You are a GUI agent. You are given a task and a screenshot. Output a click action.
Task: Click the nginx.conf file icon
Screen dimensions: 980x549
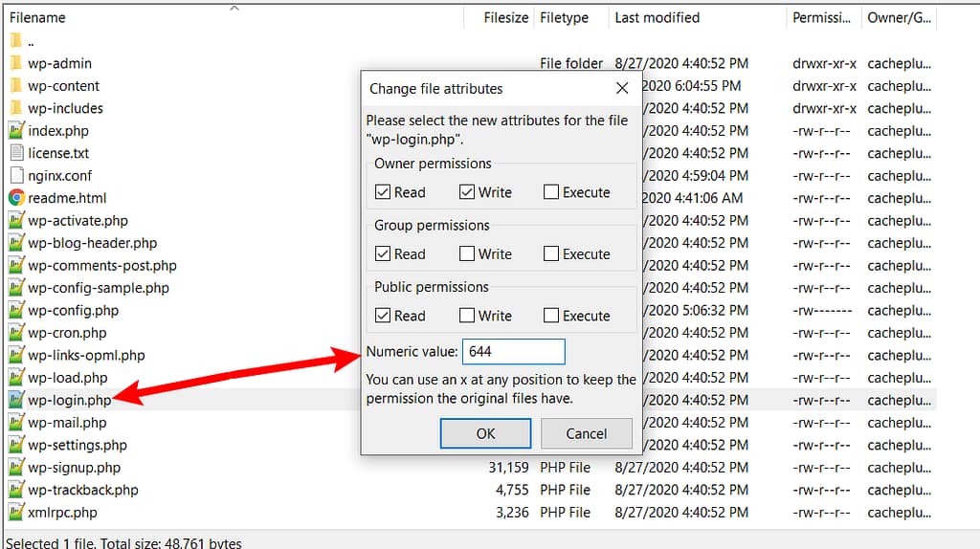(x=16, y=175)
